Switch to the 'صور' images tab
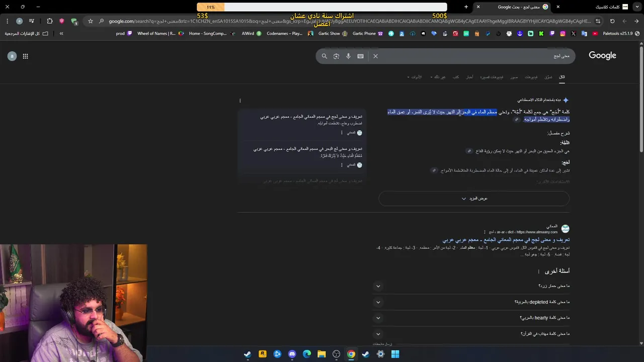This screenshot has width=644, height=362. 514,77
